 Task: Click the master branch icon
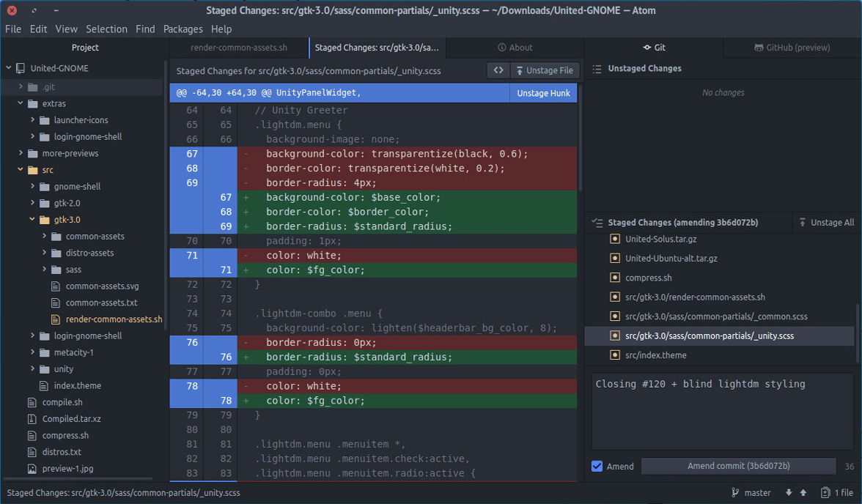(735, 492)
